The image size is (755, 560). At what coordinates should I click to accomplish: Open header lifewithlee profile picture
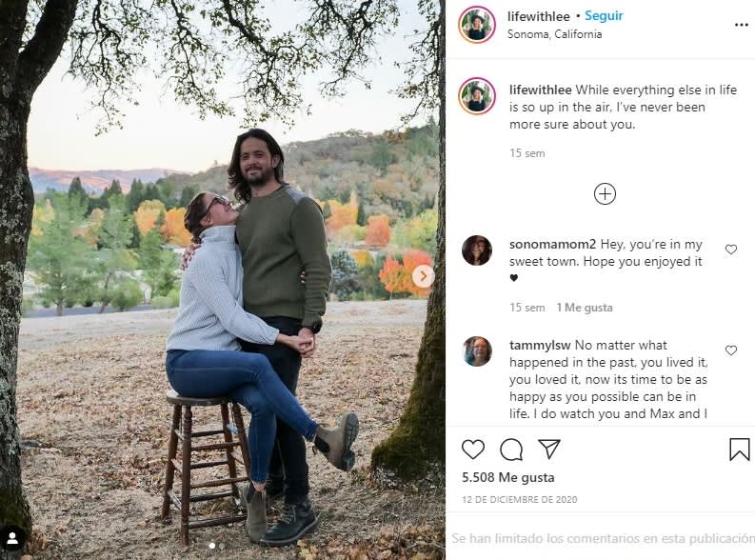click(477, 25)
